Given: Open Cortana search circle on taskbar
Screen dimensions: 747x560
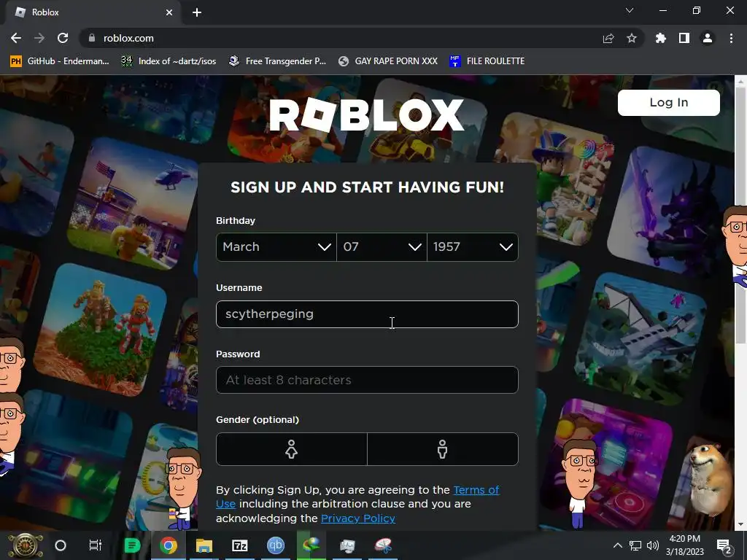Looking at the screenshot, I should coord(61,545).
